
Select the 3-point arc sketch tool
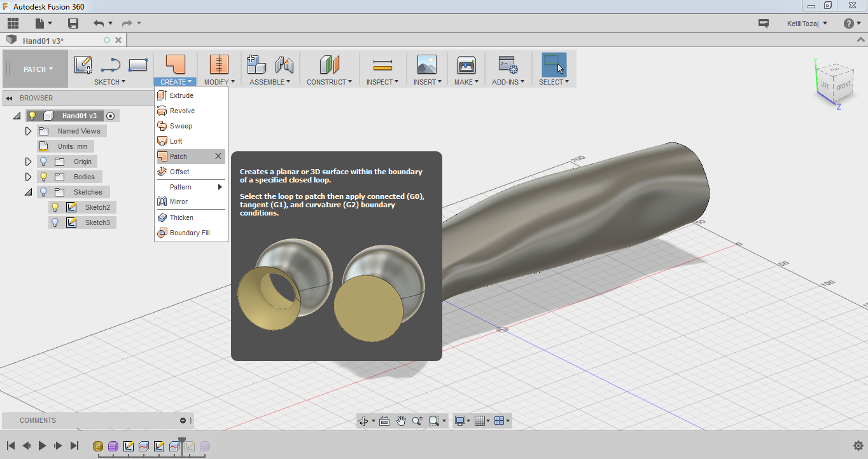click(x=111, y=65)
